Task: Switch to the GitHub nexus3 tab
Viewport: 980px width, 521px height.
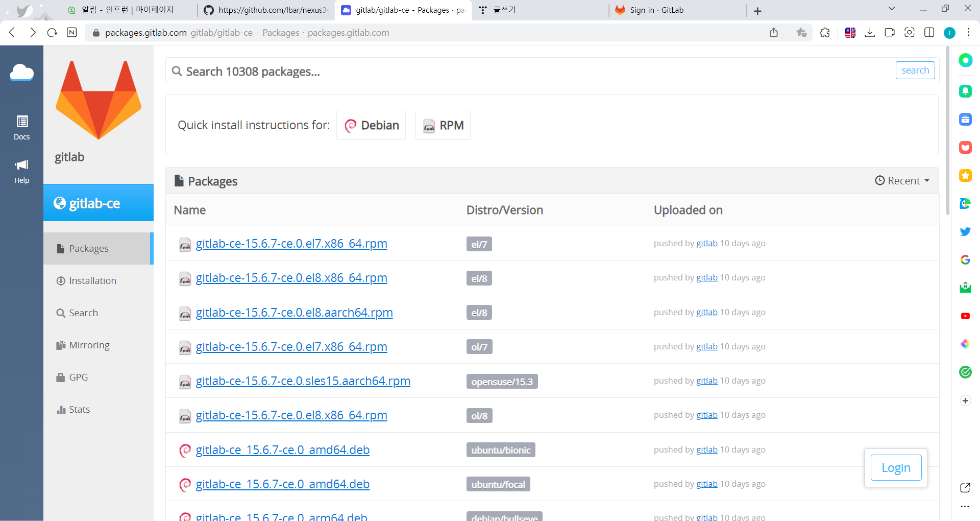Action: click(x=265, y=10)
